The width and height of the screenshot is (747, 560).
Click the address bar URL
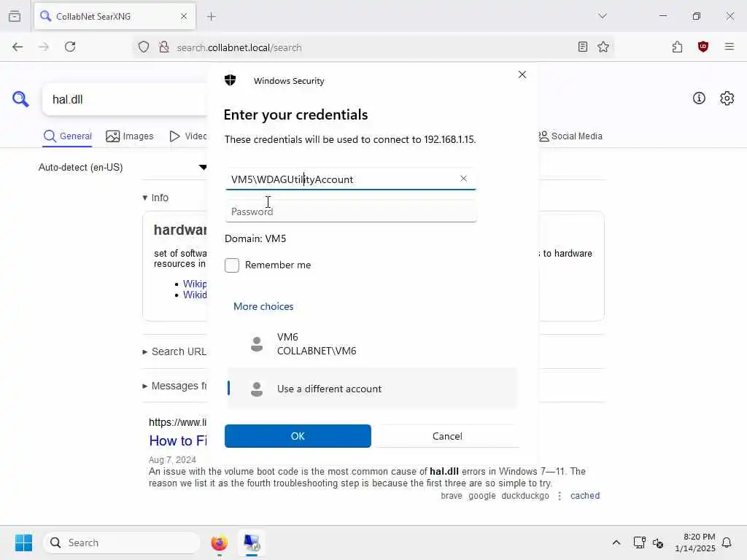pos(239,47)
